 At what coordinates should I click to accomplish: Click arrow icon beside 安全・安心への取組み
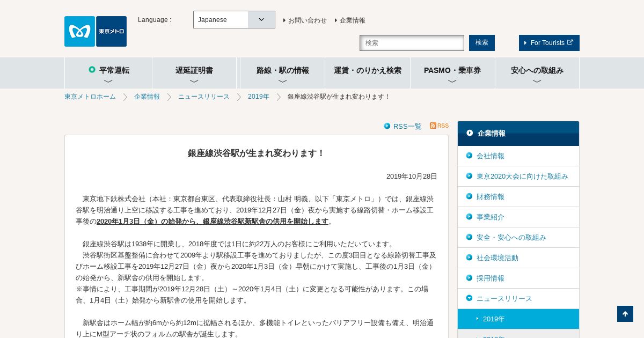[470, 237]
